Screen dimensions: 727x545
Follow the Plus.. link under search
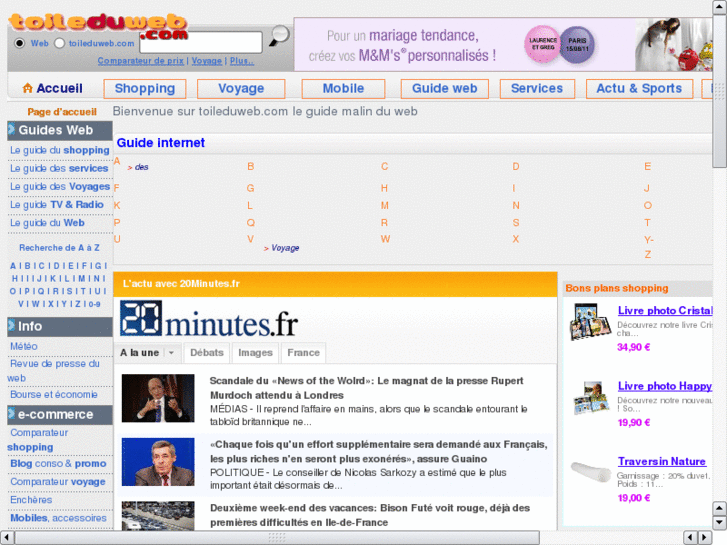tap(242, 61)
